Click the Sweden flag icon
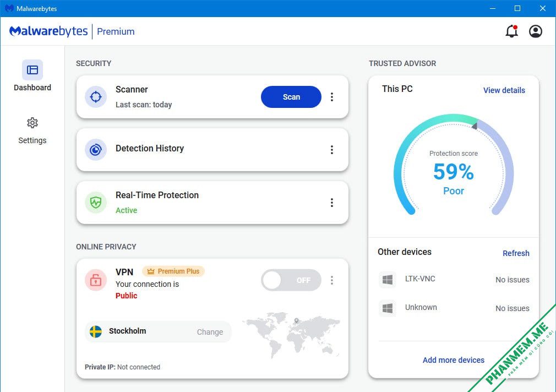The width and height of the screenshot is (556, 392). [95, 331]
